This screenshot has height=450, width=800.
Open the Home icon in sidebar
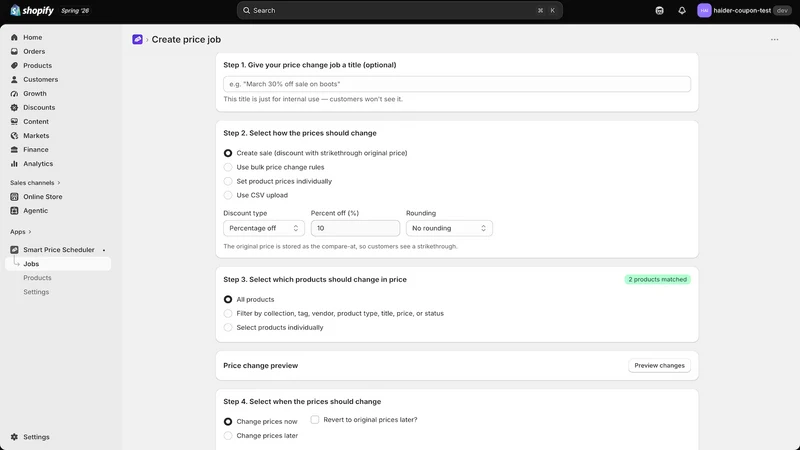coord(14,37)
